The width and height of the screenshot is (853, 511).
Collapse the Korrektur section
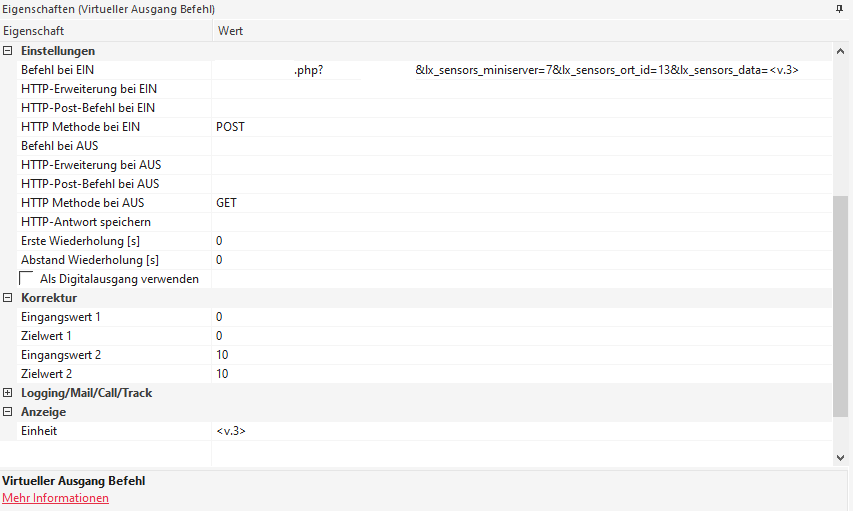pos(8,298)
